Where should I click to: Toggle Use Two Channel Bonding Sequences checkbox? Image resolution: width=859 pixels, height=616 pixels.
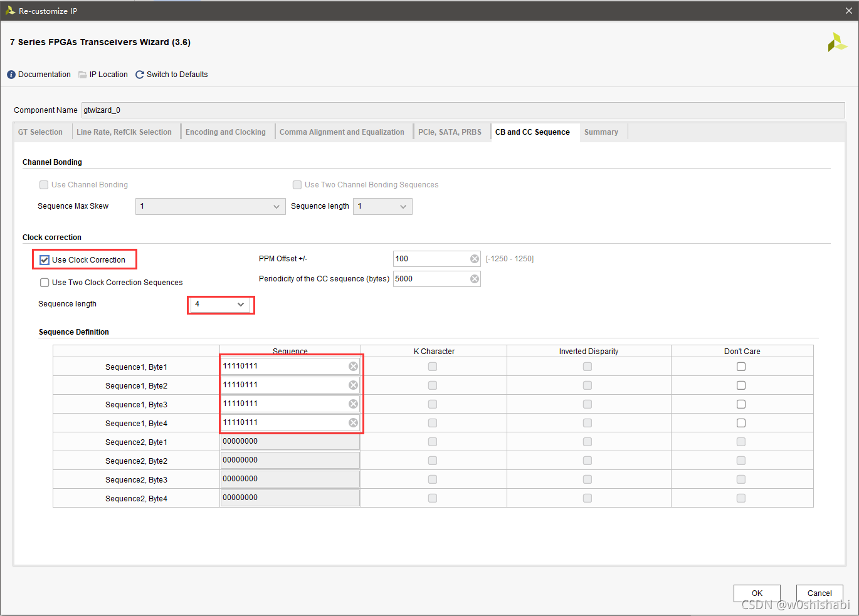[297, 185]
